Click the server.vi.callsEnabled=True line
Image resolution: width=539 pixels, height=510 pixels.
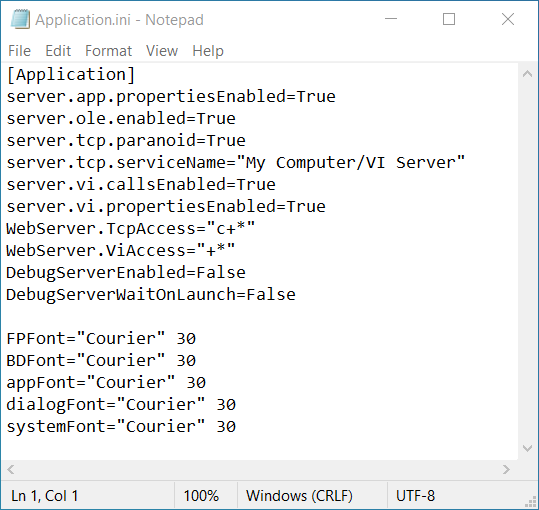click(141, 185)
